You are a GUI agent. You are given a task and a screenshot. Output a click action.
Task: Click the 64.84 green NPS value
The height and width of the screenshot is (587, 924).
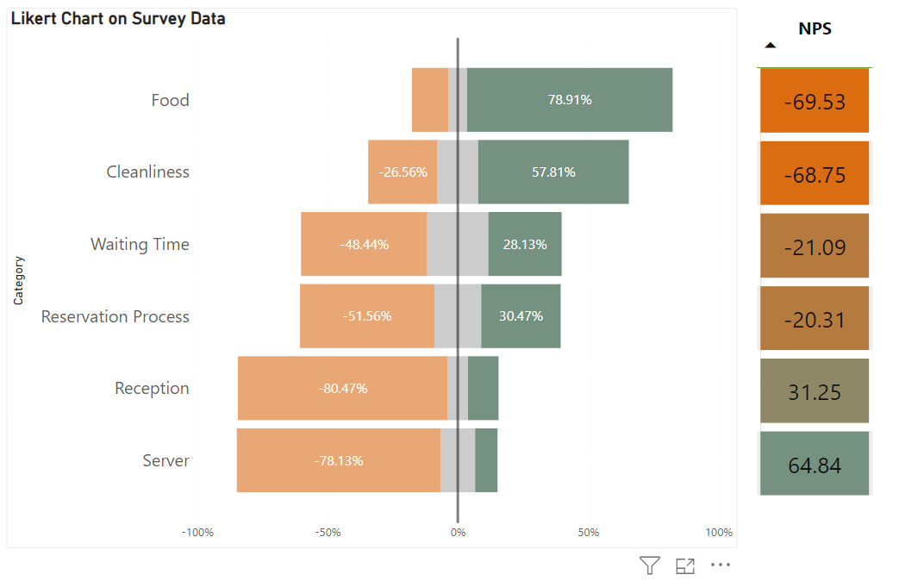point(814,464)
